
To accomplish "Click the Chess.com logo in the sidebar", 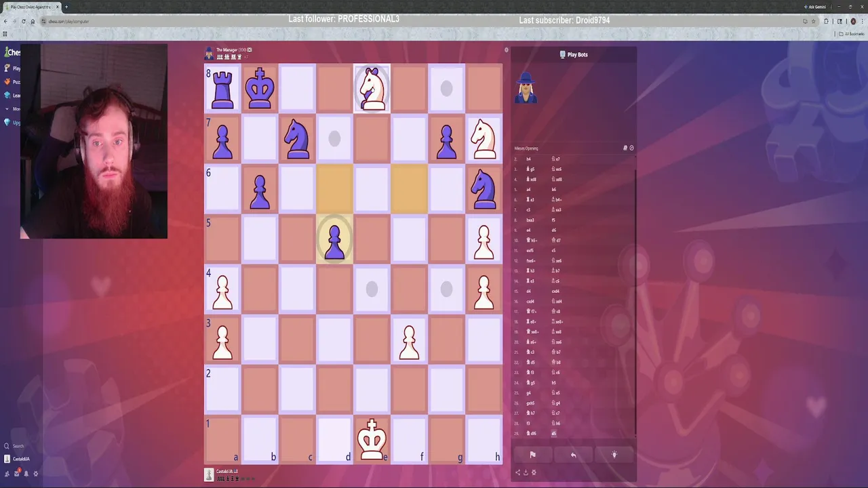I will pyautogui.click(x=12, y=52).
